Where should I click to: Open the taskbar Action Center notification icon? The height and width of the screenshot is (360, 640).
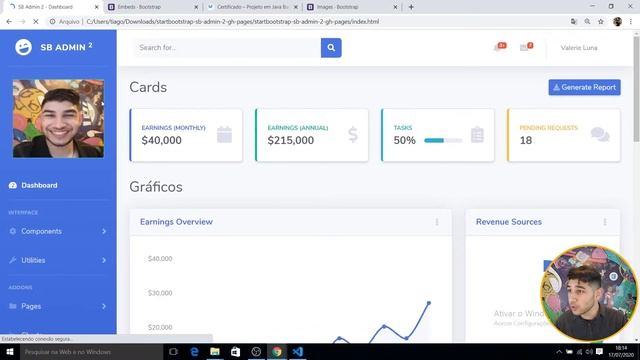tap(599, 351)
